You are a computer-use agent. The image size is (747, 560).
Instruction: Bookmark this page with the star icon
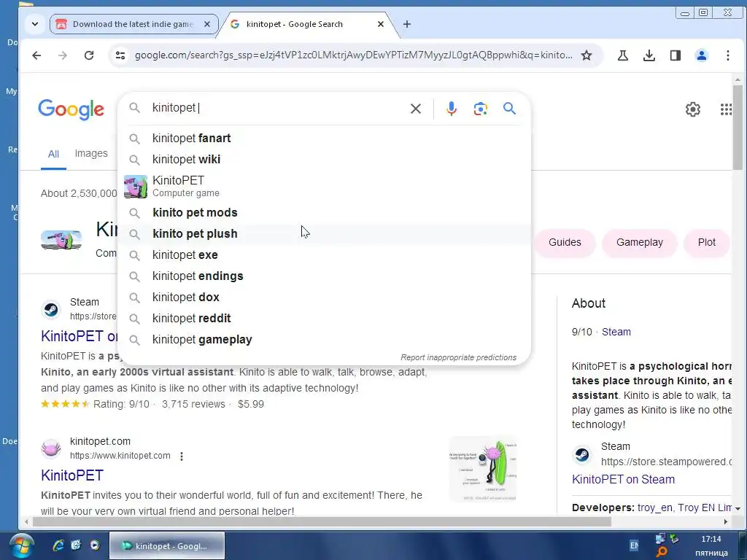pyautogui.click(x=587, y=55)
